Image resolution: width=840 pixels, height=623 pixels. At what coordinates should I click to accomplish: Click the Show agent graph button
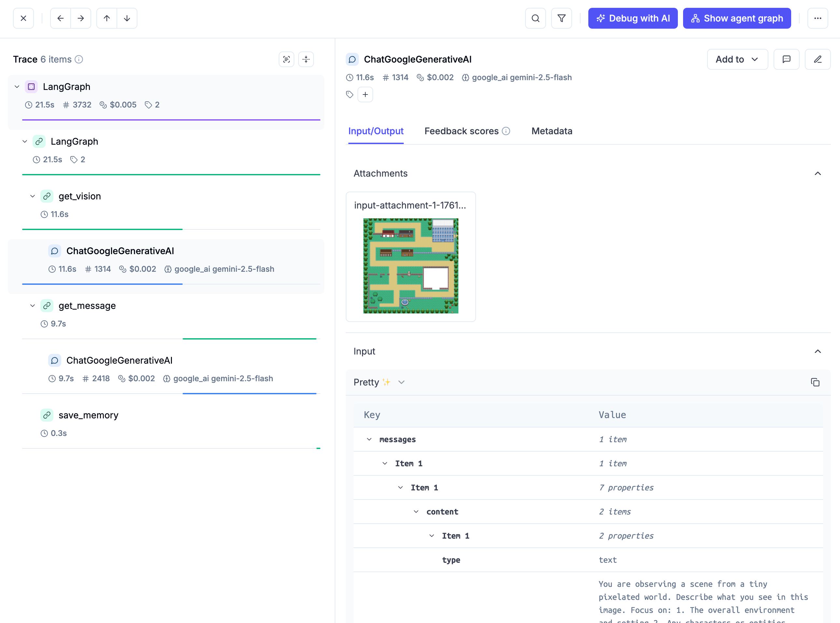click(x=736, y=18)
